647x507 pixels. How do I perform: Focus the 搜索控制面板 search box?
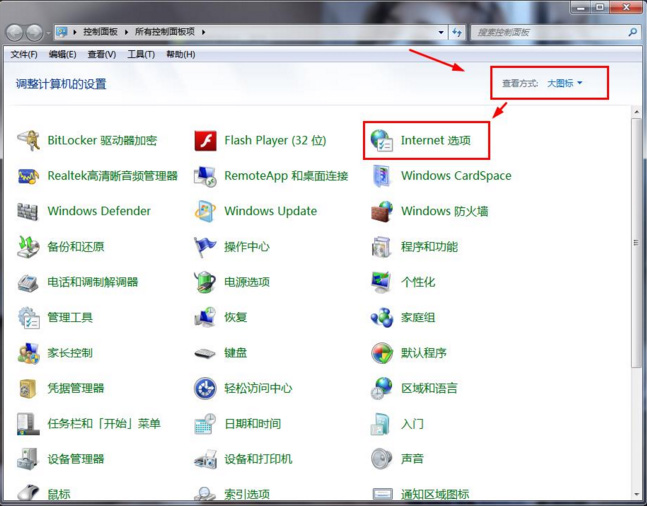point(555,32)
